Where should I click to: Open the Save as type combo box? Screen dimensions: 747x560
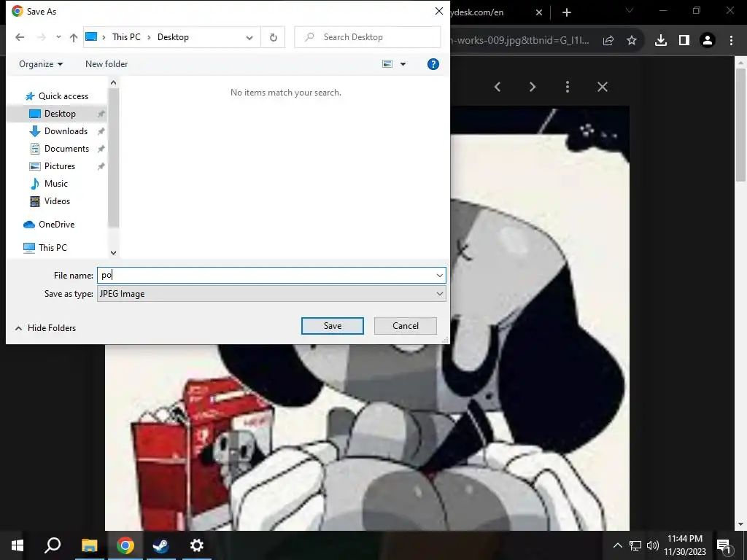(x=271, y=294)
